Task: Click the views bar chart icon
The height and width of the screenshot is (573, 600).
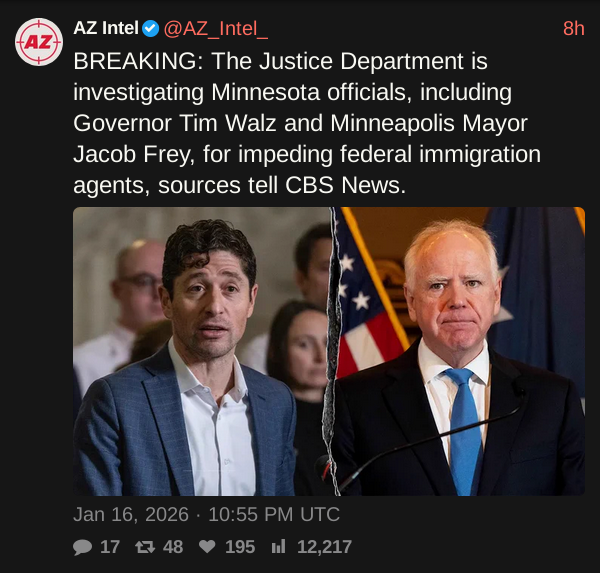Action: [279, 547]
